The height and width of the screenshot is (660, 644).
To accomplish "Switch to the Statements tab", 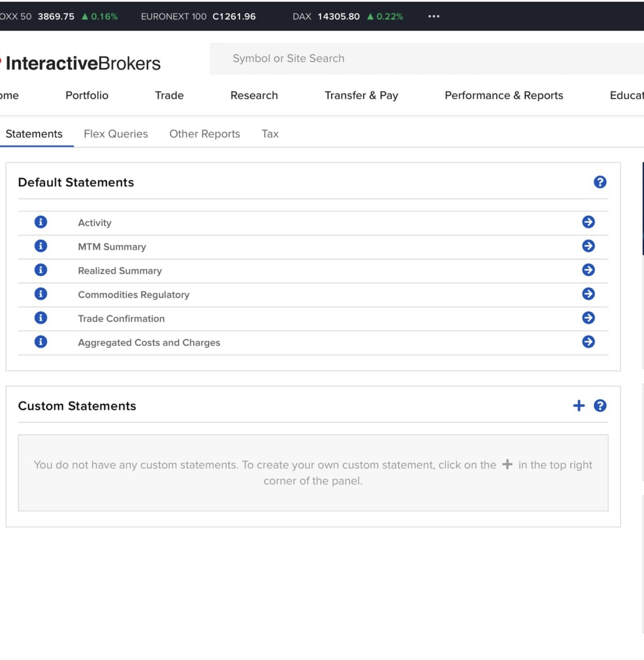I will tap(34, 134).
